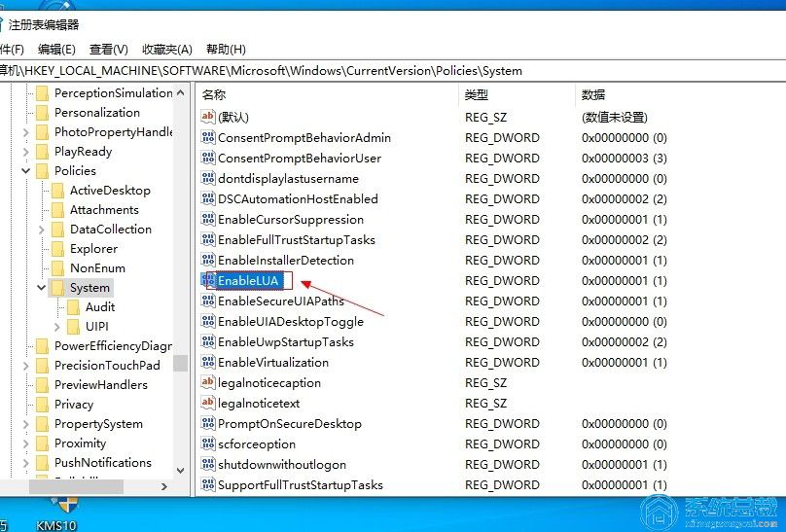
Task: Open the 查看(V) menu
Action: coord(108,49)
